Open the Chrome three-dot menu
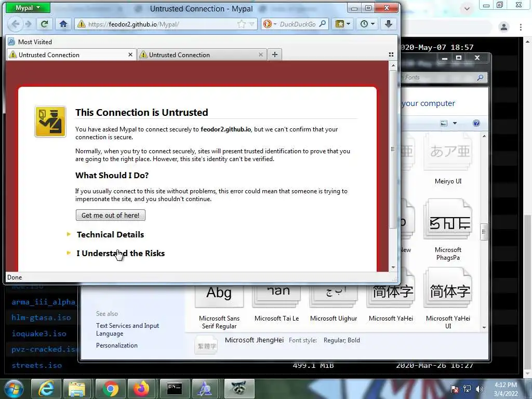This screenshot has width=532, height=399. [521, 27]
